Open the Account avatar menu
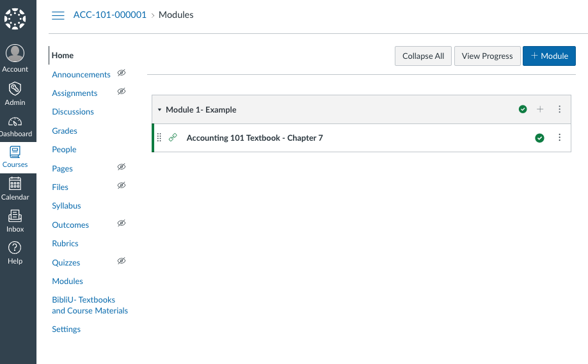Image resolution: width=588 pixels, height=364 pixels. click(15, 54)
